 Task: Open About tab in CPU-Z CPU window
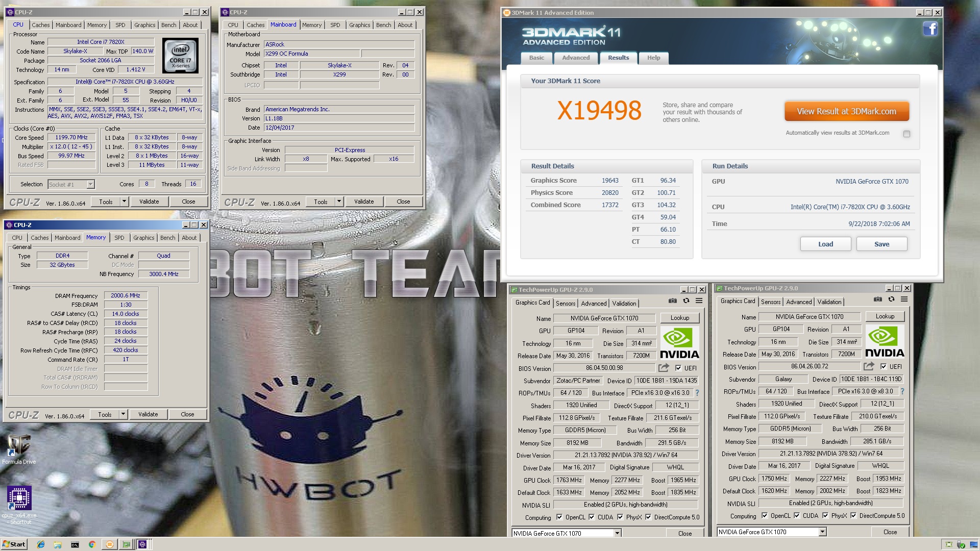click(190, 25)
